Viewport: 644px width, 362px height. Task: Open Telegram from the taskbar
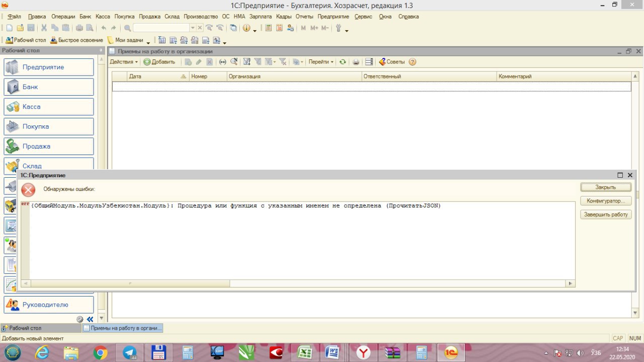(129, 353)
